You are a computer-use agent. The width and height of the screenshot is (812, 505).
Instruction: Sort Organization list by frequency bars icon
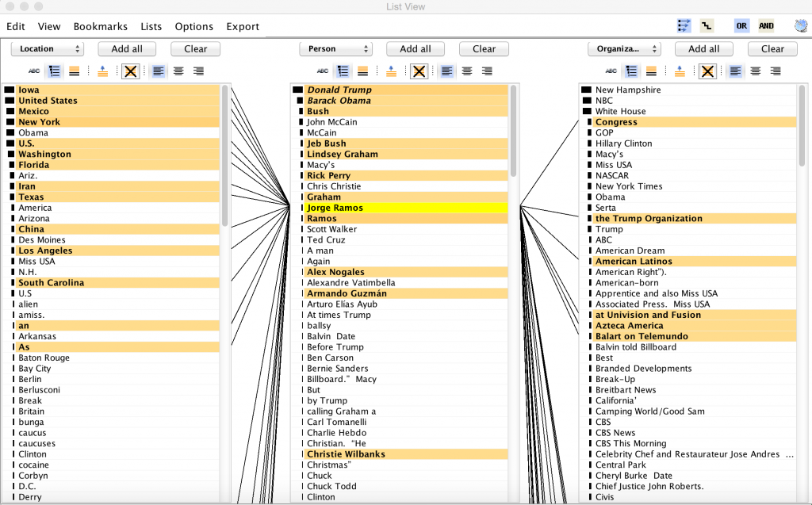631,71
